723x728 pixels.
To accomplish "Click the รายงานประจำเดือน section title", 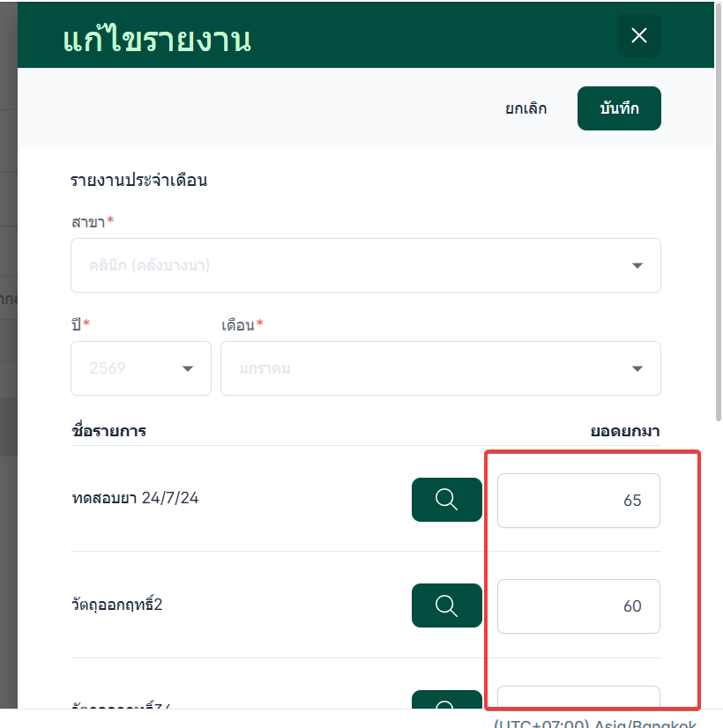I will click(138, 180).
